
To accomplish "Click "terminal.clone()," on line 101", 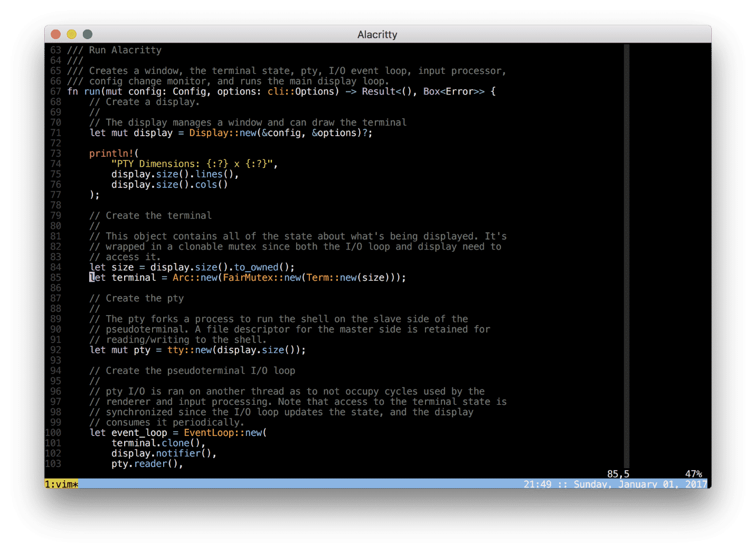I will pyautogui.click(x=157, y=443).
